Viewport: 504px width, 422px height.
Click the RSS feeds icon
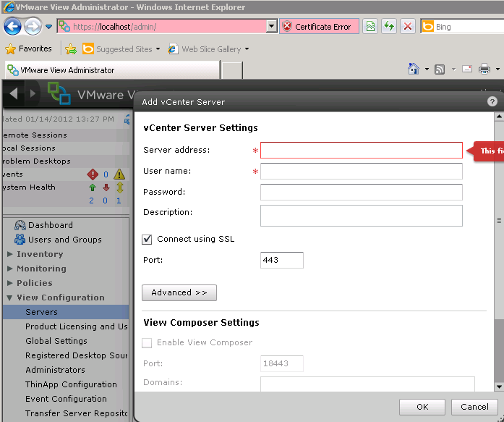coord(440,69)
